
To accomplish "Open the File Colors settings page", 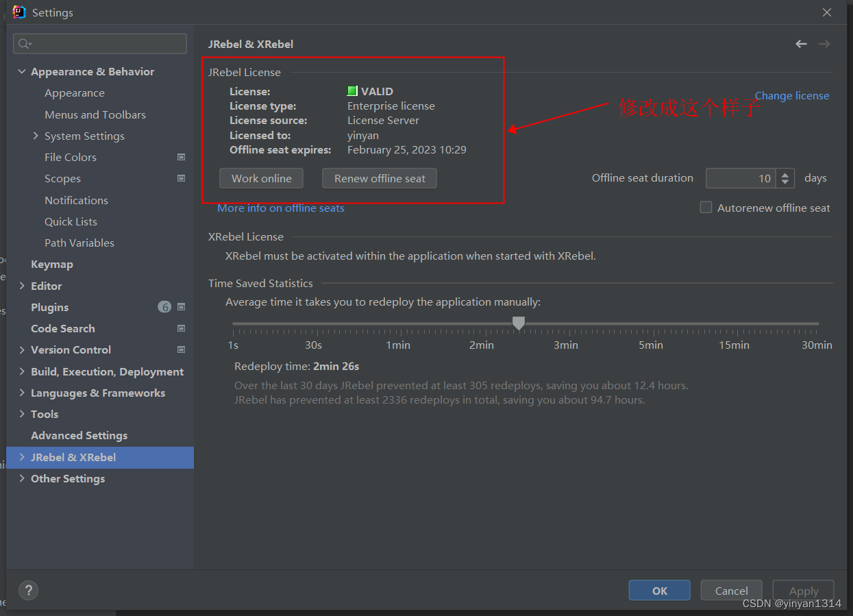I will [x=71, y=157].
